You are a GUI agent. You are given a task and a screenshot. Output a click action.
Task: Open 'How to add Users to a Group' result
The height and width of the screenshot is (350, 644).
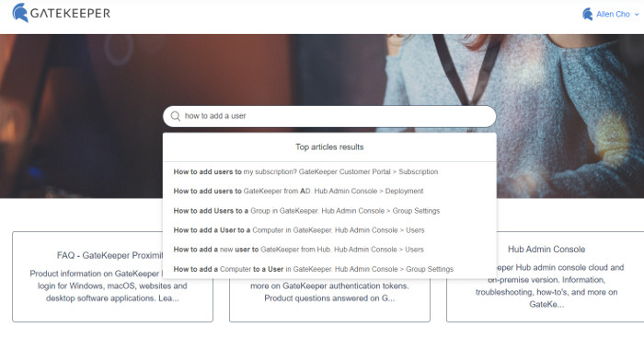click(306, 211)
